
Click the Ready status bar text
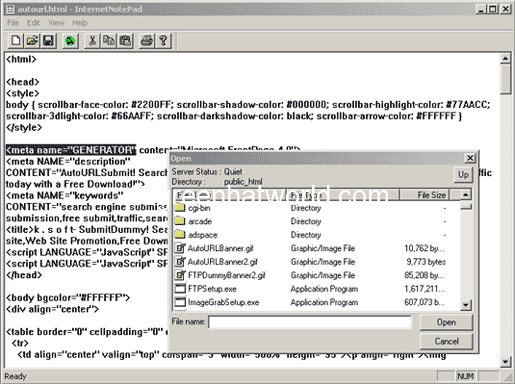coord(15,376)
